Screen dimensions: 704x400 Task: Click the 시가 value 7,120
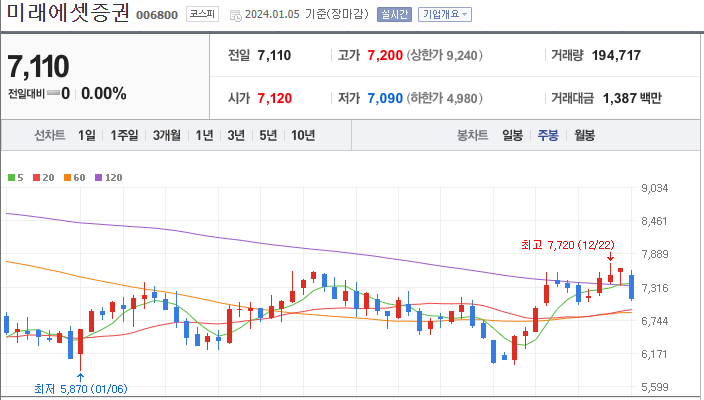click(275, 98)
